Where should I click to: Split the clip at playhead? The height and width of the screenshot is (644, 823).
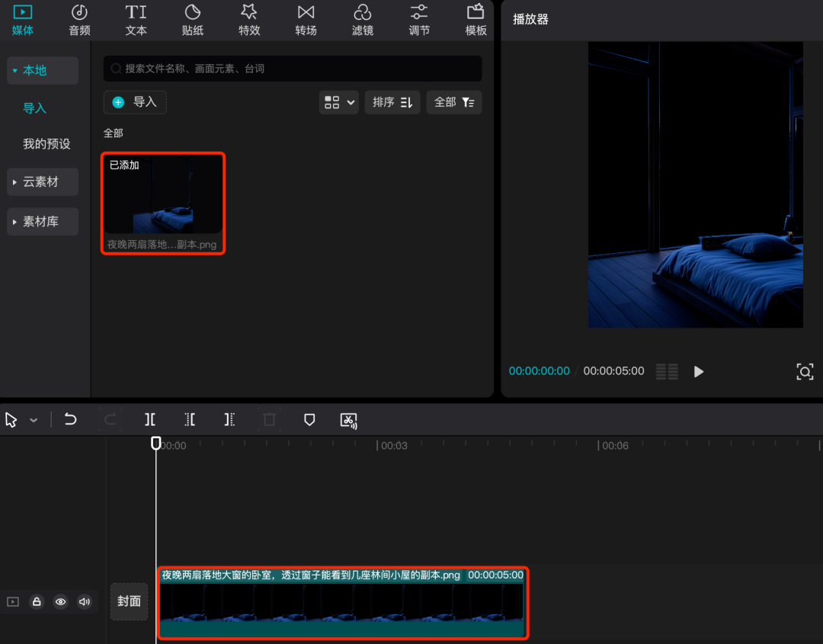pyautogui.click(x=150, y=419)
